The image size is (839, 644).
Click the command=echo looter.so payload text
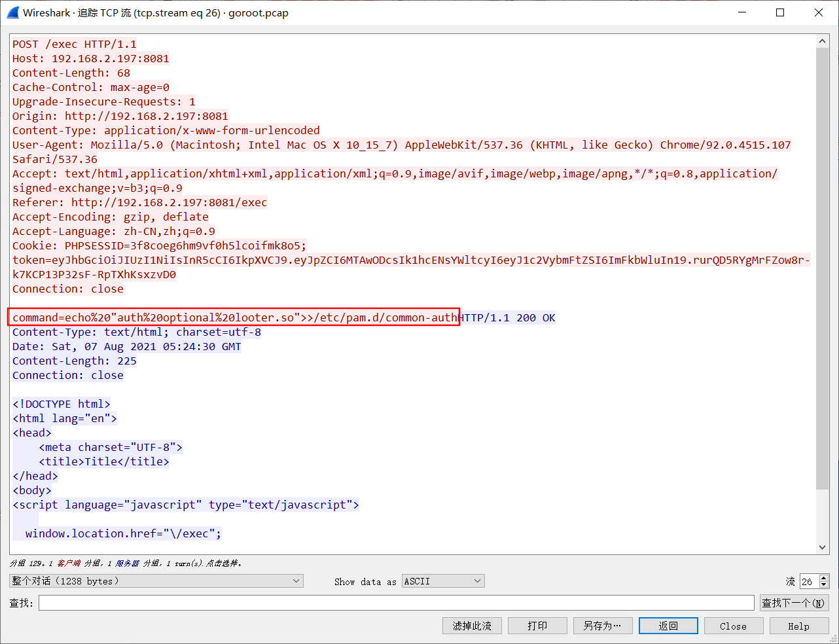(235, 317)
